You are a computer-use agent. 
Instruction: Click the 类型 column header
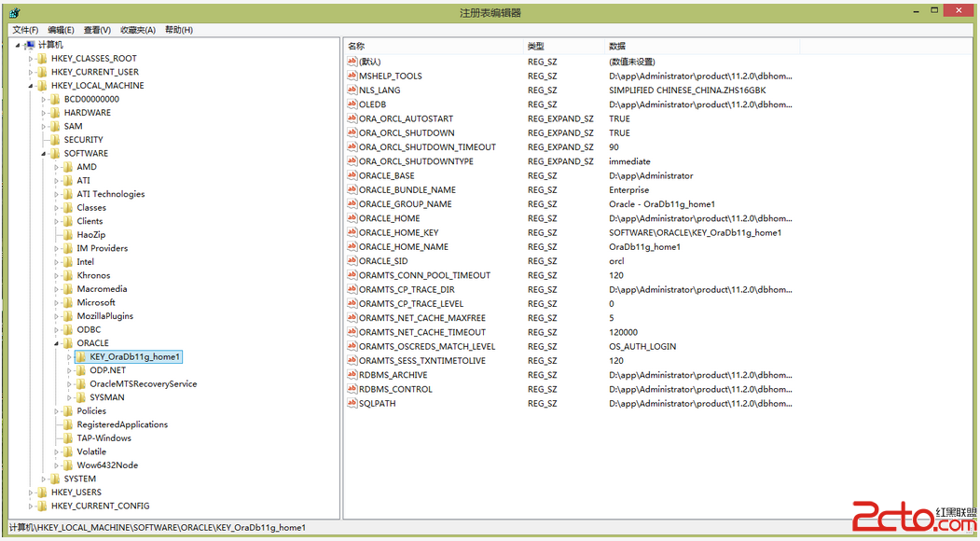click(564, 47)
